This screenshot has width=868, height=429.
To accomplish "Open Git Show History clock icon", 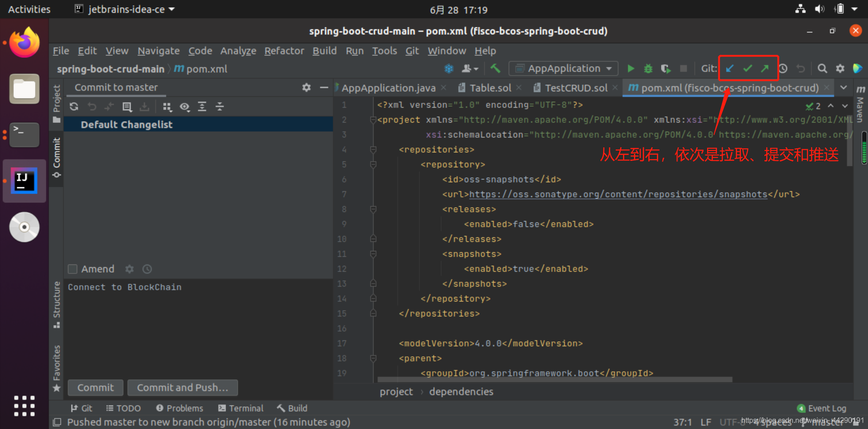I will point(783,69).
